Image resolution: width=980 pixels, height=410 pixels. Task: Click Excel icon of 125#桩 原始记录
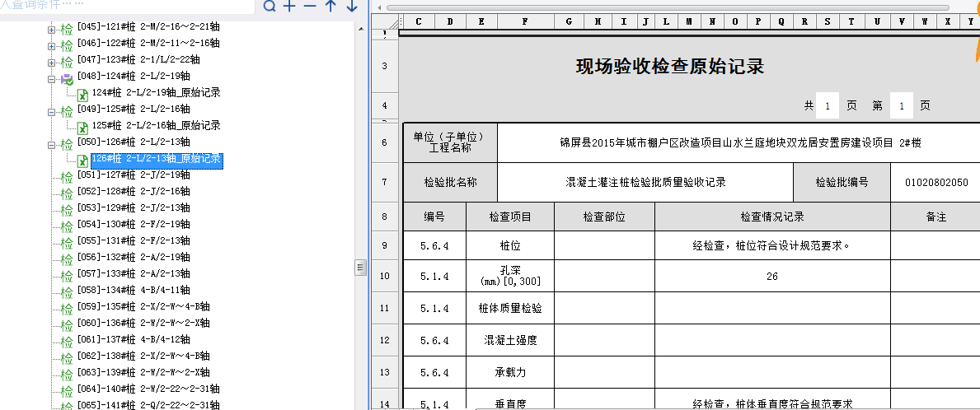82,128
